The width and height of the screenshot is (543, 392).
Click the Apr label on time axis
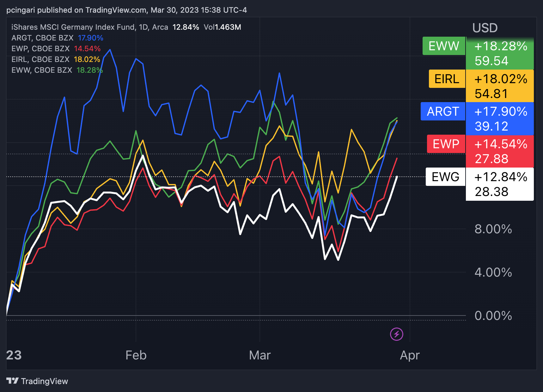pyautogui.click(x=410, y=355)
